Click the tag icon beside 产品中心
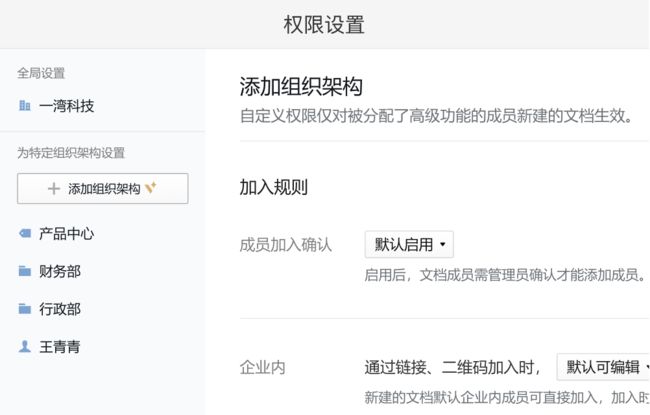The height and width of the screenshot is (415, 650). (25, 233)
